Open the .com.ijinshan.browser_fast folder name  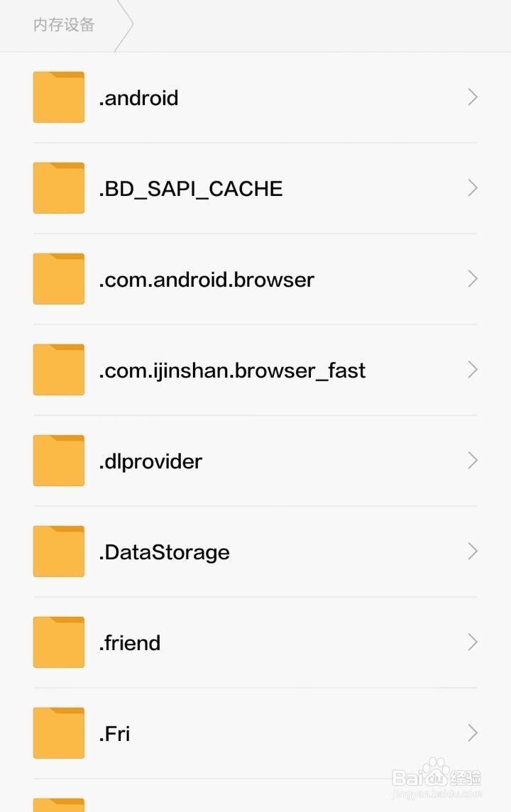tap(232, 371)
